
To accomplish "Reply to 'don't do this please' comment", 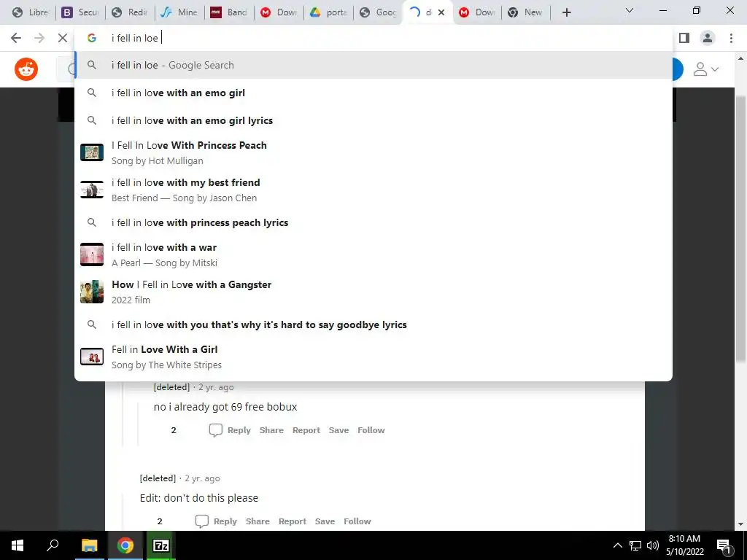I will click(x=225, y=521).
